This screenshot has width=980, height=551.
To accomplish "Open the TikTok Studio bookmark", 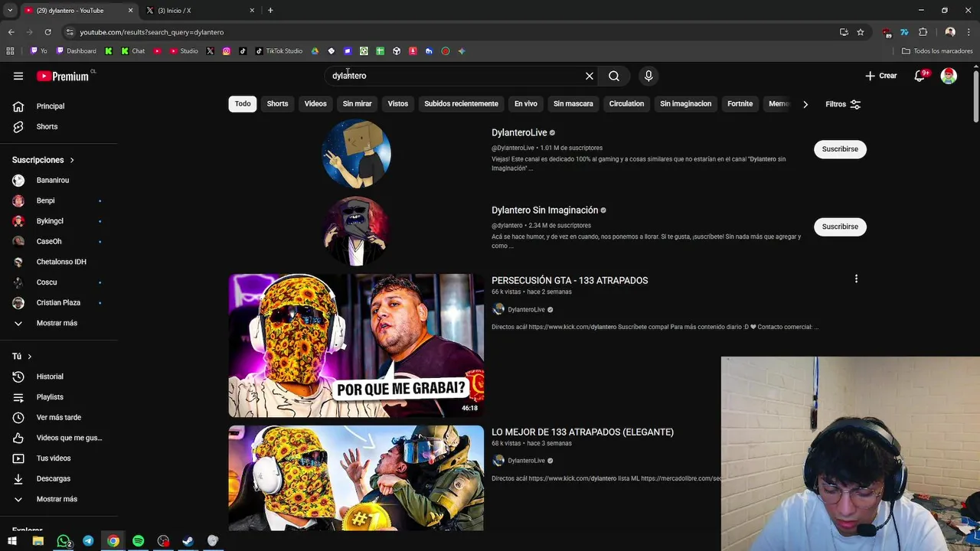I will (279, 51).
